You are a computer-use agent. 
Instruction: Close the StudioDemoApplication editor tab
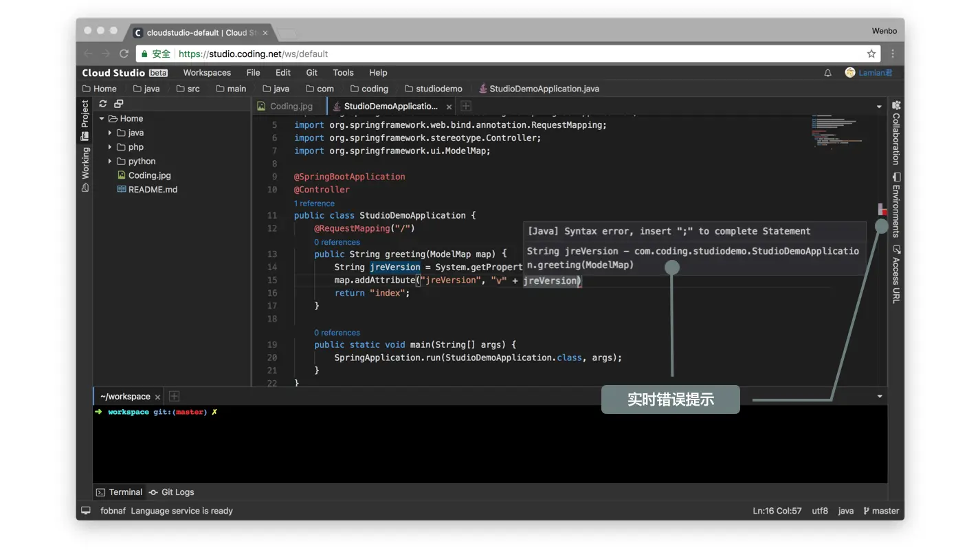(x=449, y=107)
